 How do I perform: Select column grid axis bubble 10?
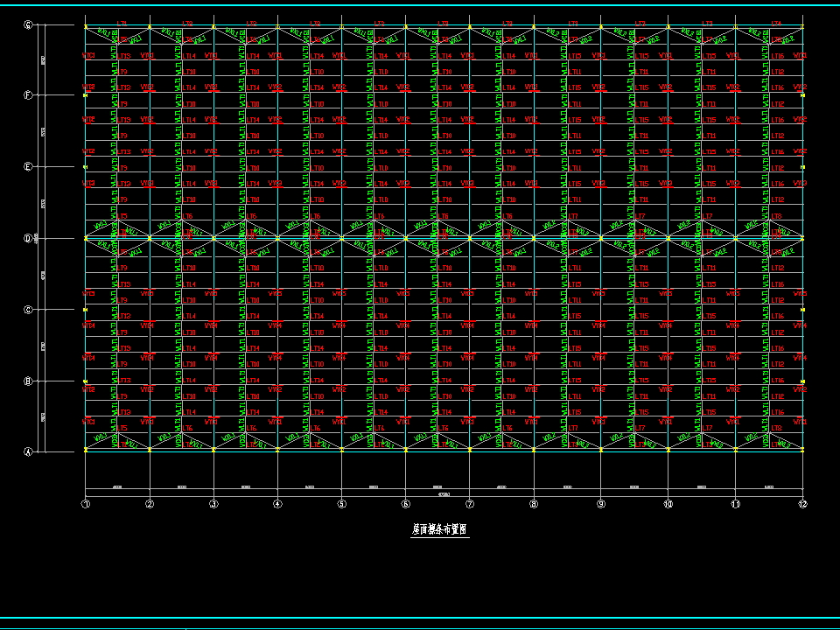coord(668,504)
